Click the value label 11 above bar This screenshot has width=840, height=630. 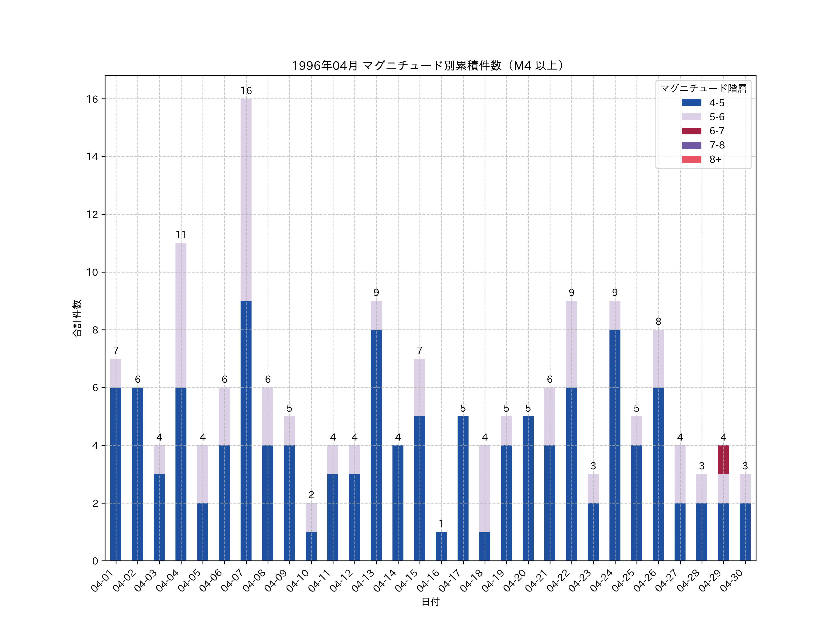pos(181,235)
